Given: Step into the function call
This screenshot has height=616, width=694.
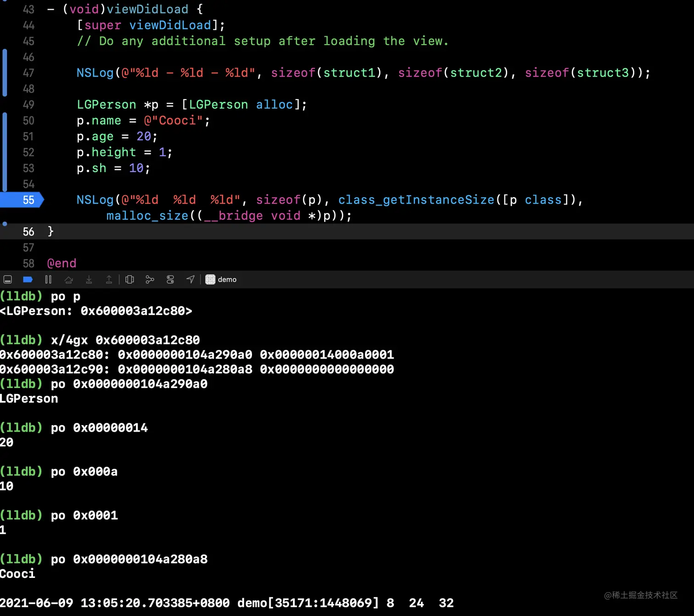Looking at the screenshot, I should click(89, 279).
